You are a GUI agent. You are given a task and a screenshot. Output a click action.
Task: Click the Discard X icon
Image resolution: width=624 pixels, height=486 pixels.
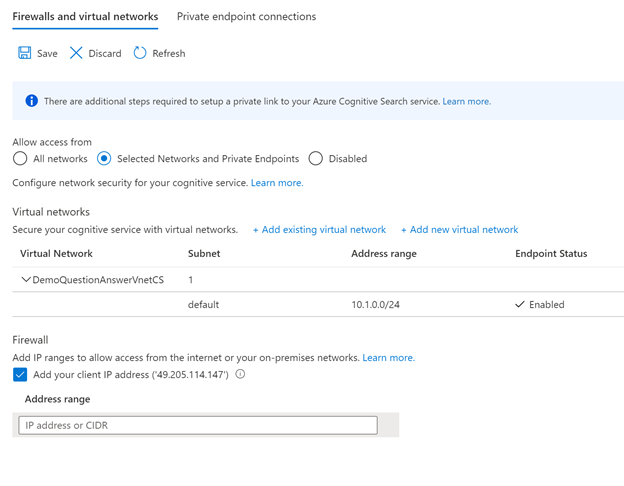pyautogui.click(x=76, y=53)
